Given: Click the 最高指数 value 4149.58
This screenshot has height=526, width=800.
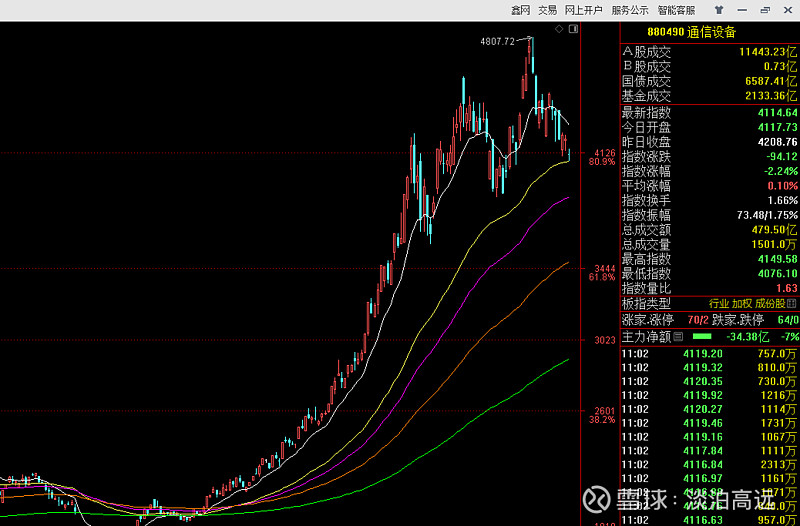Looking at the screenshot, I should point(778,259).
